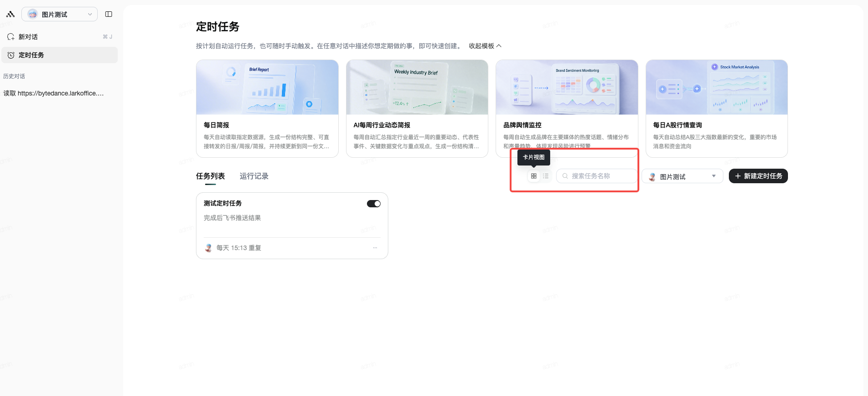Click the app logo icon
This screenshot has height=396, width=868.
click(10, 14)
